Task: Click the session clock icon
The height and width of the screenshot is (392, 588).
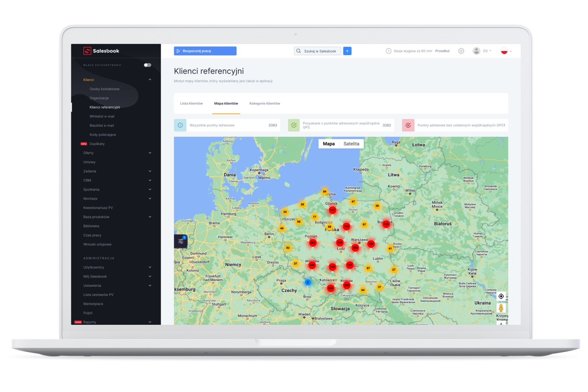Action: pos(388,51)
